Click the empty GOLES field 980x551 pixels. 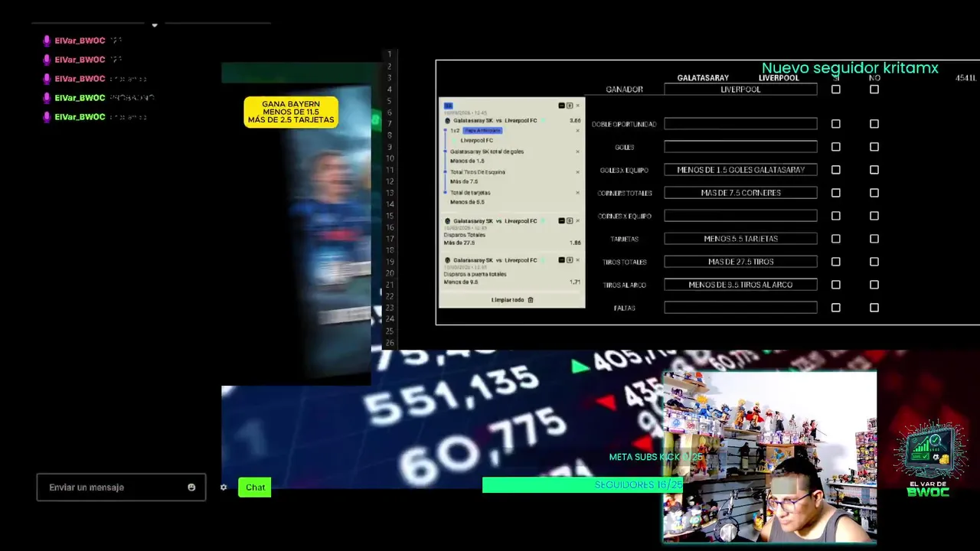pyautogui.click(x=740, y=147)
